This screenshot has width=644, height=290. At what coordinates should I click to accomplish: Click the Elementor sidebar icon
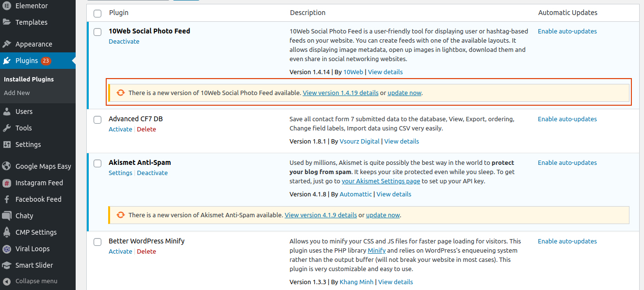click(7, 6)
